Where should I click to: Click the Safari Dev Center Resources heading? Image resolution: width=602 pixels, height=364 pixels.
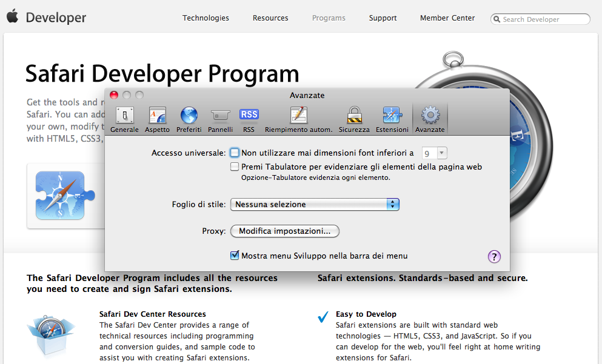[x=153, y=314]
